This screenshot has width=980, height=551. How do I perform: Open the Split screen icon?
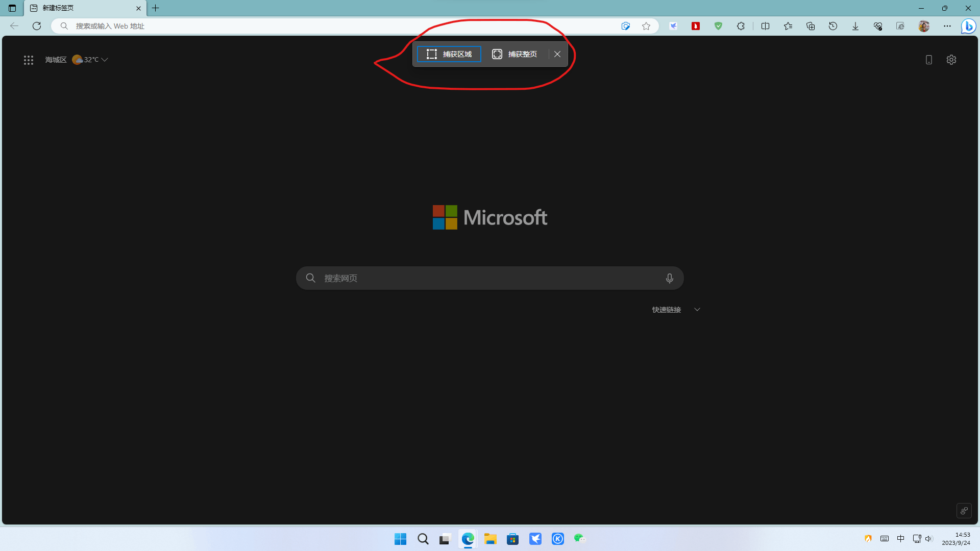click(x=765, y=26)
